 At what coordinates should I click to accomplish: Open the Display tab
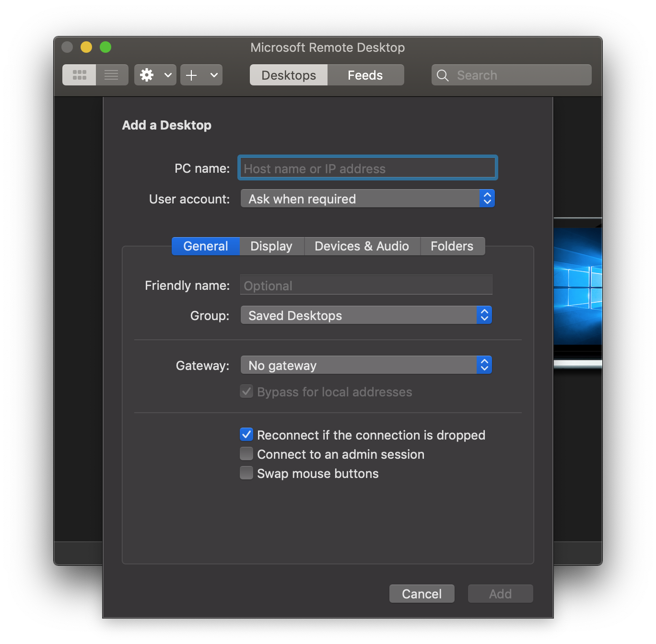click(x=271, y=246)
